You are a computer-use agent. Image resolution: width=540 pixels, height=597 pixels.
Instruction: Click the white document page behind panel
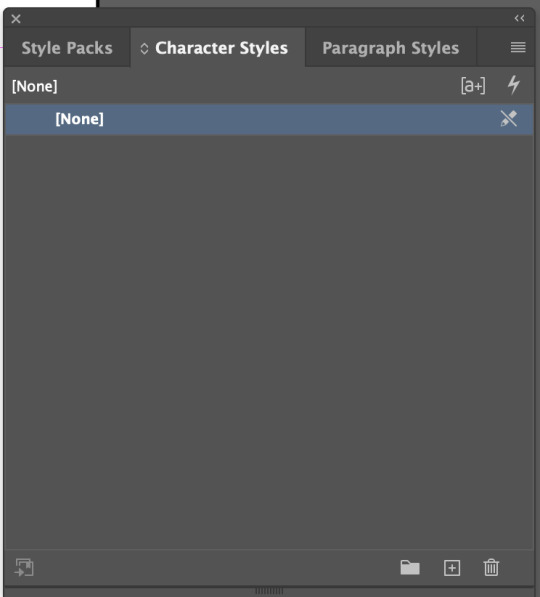click(48, 3)
